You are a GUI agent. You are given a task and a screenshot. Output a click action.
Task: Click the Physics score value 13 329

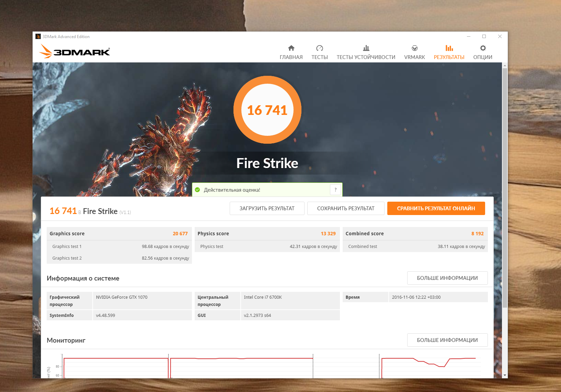coord(328,234)
